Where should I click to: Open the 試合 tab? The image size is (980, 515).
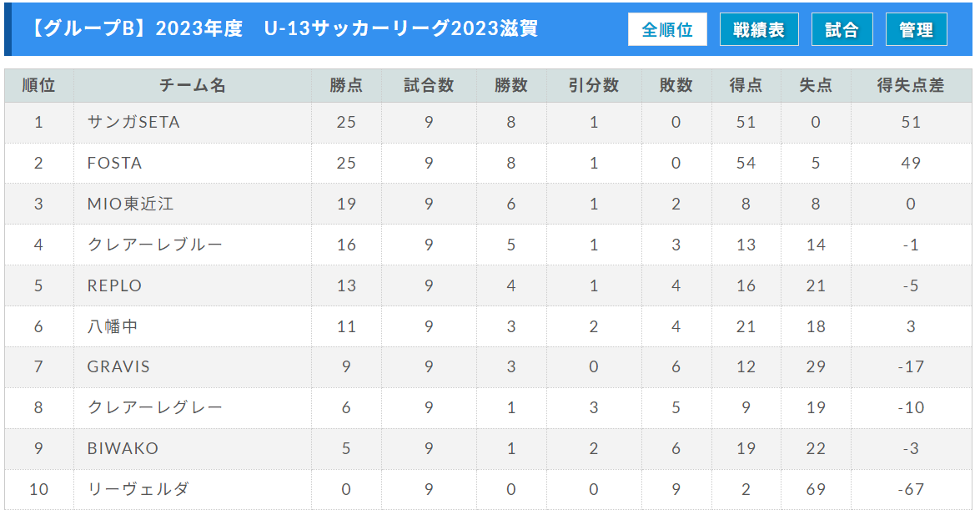coord(842,29)
